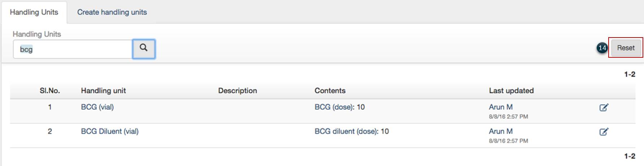Click the Description column header

[x=237, y=91]
